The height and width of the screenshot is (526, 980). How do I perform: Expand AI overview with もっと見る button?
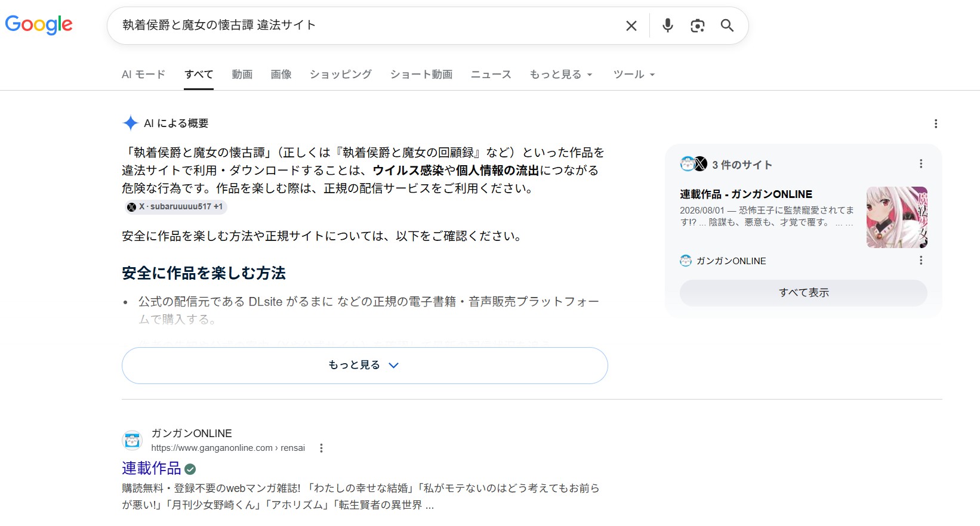(365, 365)
